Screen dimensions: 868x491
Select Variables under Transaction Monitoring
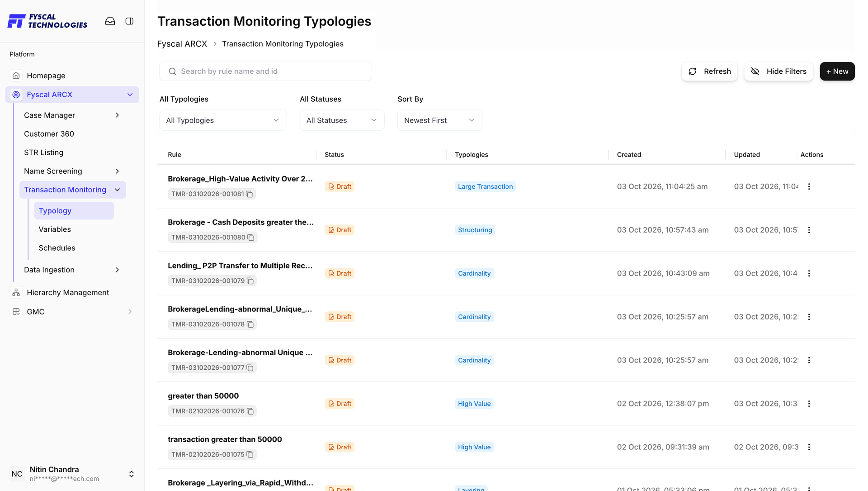[x=55, y=229]
